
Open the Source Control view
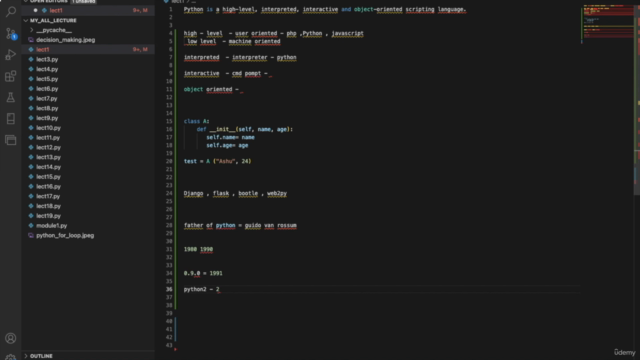11,33
